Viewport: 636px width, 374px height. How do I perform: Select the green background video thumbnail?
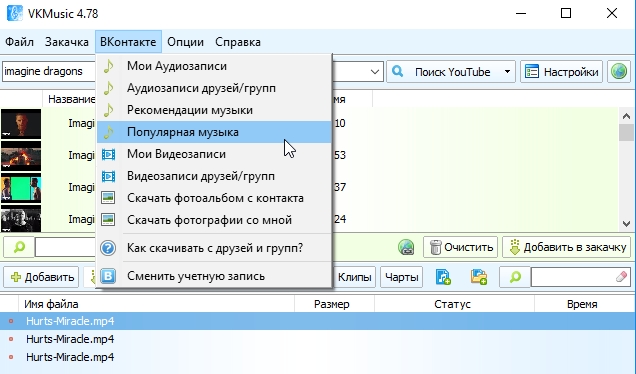point(21,188)
